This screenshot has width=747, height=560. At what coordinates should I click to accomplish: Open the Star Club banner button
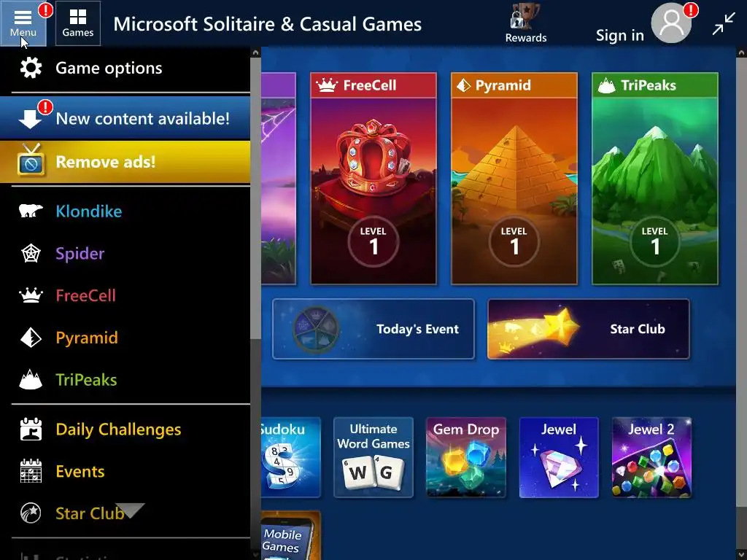coord(589,329)
